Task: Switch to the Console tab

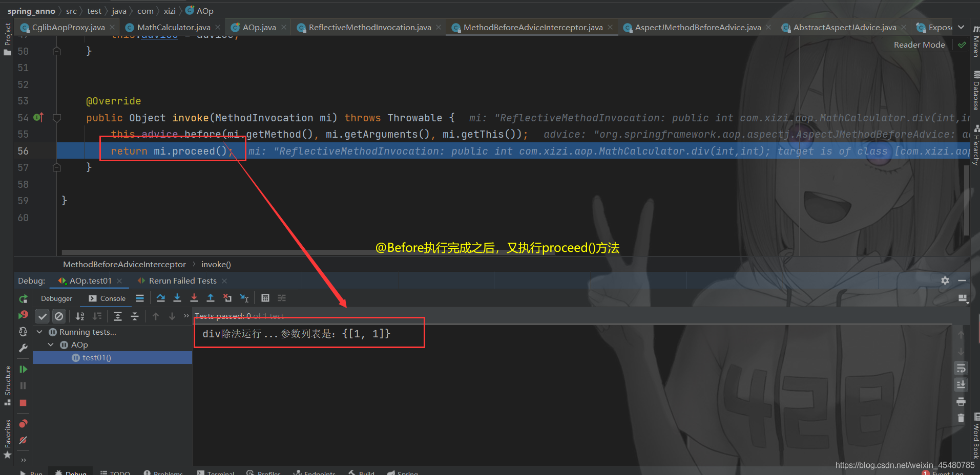Action: coord(107,298)
